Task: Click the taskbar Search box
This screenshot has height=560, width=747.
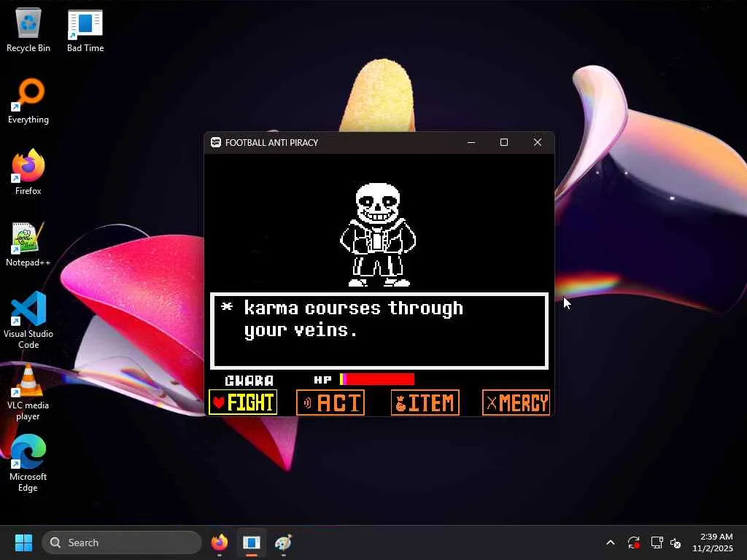Action: tap(122, 542)
